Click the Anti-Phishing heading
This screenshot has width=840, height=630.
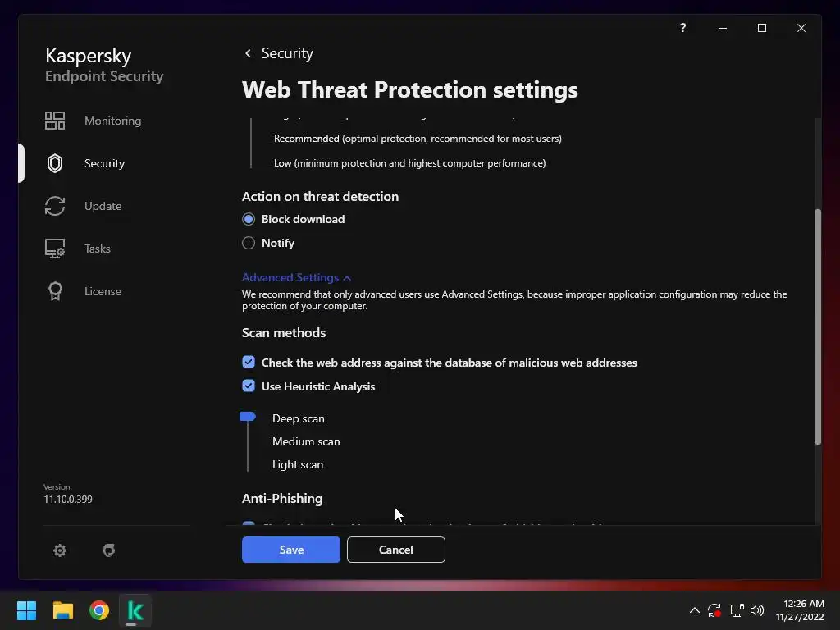click(x=282, y=498)
